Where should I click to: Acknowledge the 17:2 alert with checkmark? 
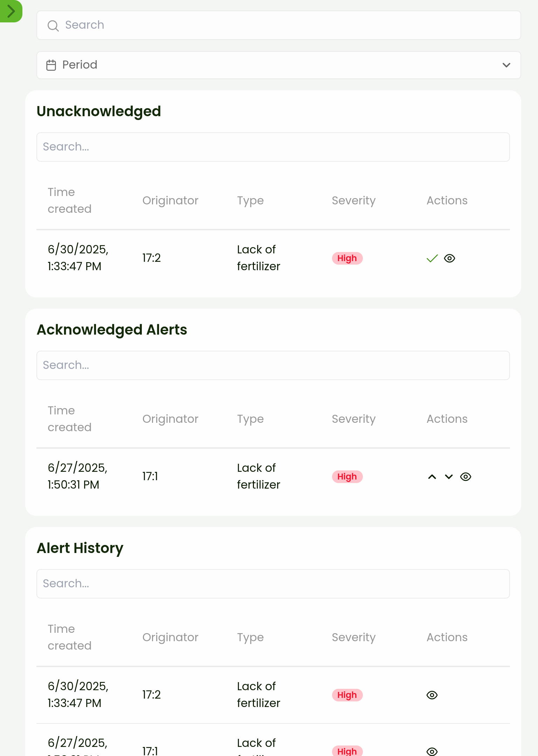click(x=432, y=258)
